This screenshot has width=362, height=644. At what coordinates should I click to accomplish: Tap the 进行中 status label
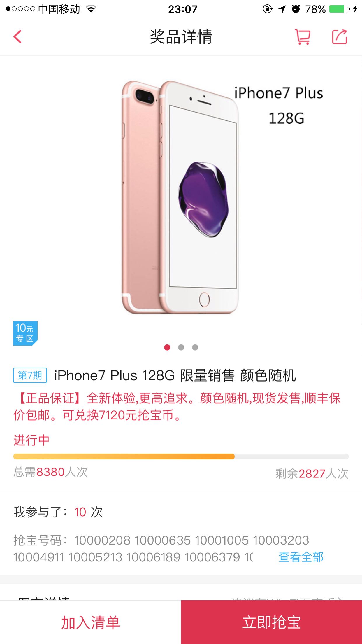[x=31, y=440]
